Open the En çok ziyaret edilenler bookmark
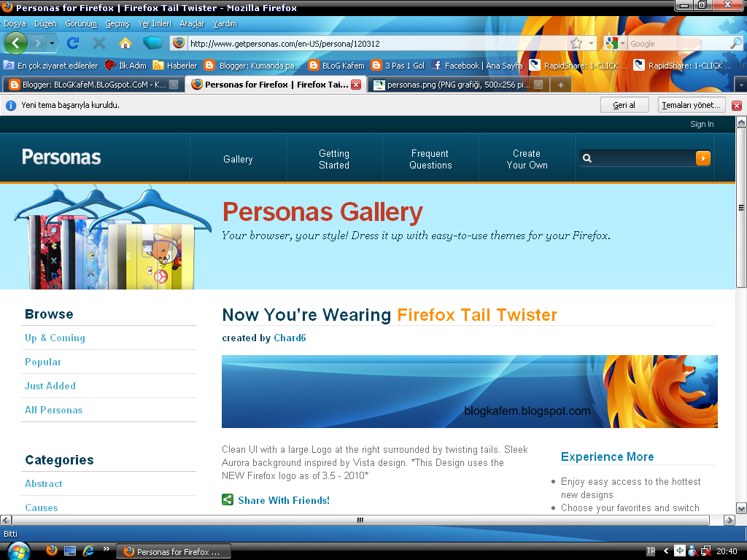Image resolution: width=747 pixels, height=560 pixels. pyautogui.click(x=51, y=65)
